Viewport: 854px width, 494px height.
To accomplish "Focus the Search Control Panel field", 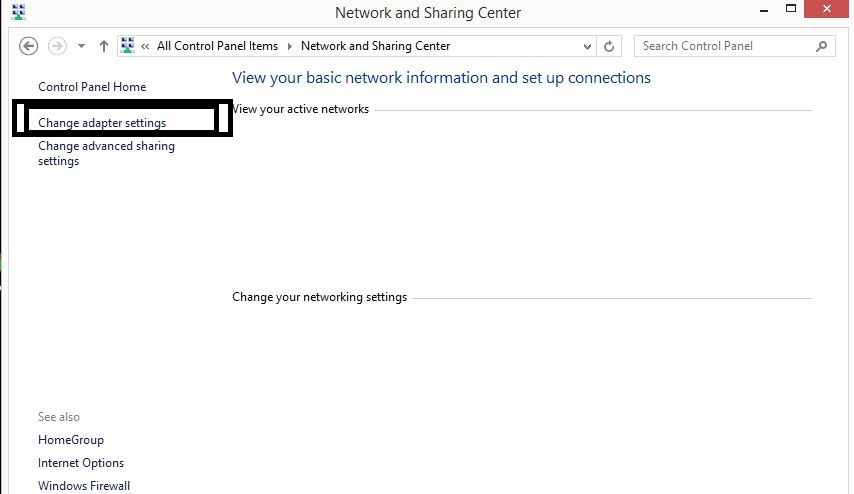I will 727,46.
